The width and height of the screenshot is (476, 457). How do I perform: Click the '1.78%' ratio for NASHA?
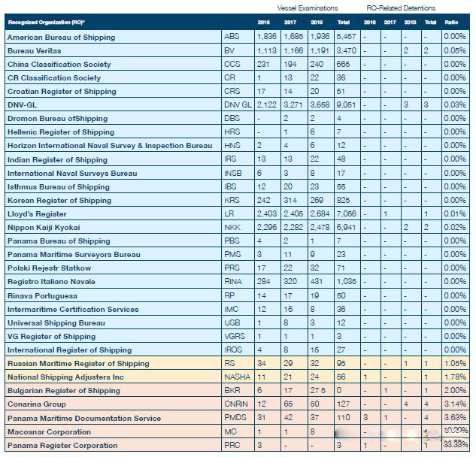(x=455, y=377)
